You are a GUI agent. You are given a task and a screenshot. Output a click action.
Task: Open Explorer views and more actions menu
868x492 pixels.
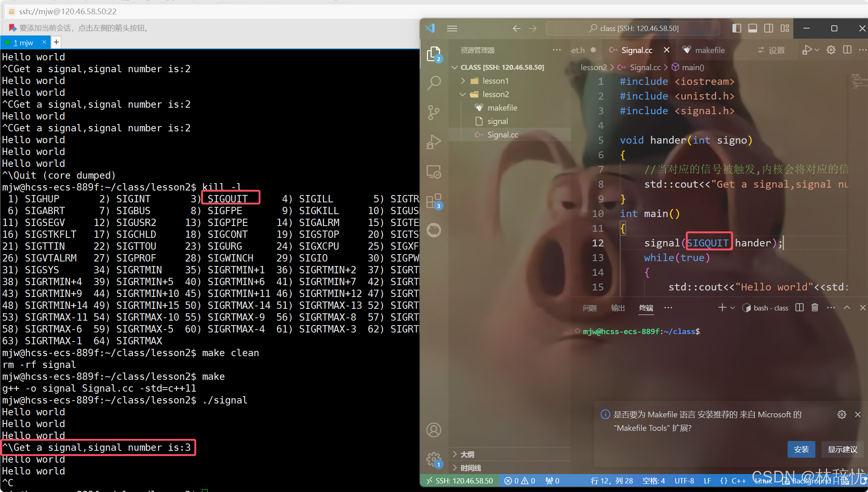coord(557,50)
